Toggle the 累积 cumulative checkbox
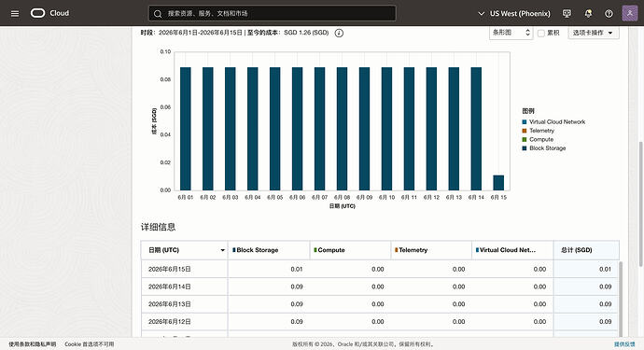 click(x=541, y=33)
